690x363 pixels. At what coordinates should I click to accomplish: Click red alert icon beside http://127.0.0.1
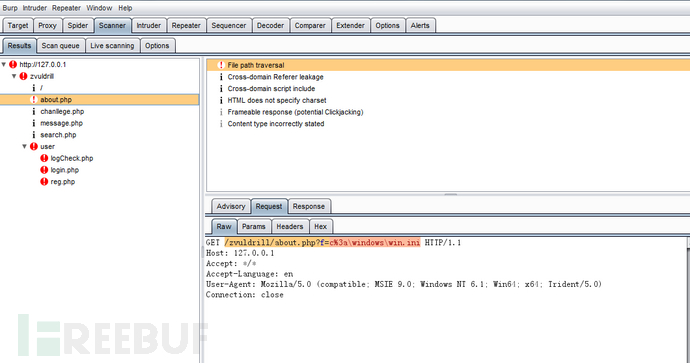[x=13, y=65]
